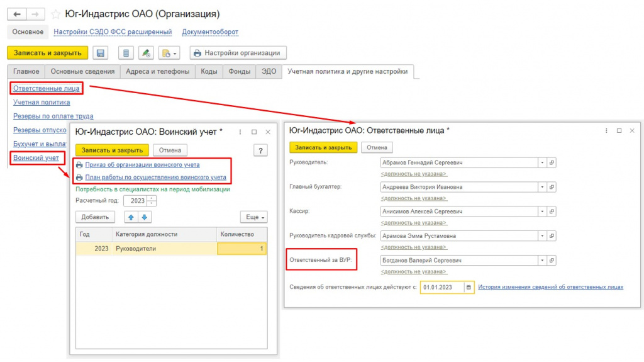This screenshot has height=362, width=644.
Task: Open the Фонды tab
Action: pyautogui.click(x=239, y=71)
